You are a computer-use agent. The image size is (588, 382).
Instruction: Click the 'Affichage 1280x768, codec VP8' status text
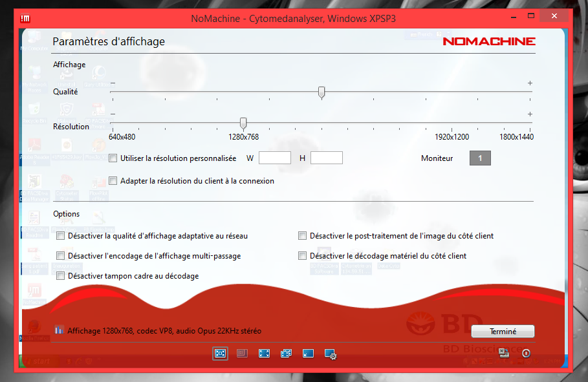164,331
